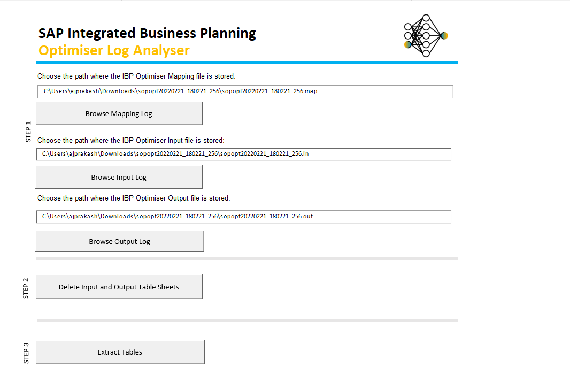The width and height of the screenshot is (570, 392).
Task: Click the rotated STEP 1 label
Action: [x=28, y=132]
